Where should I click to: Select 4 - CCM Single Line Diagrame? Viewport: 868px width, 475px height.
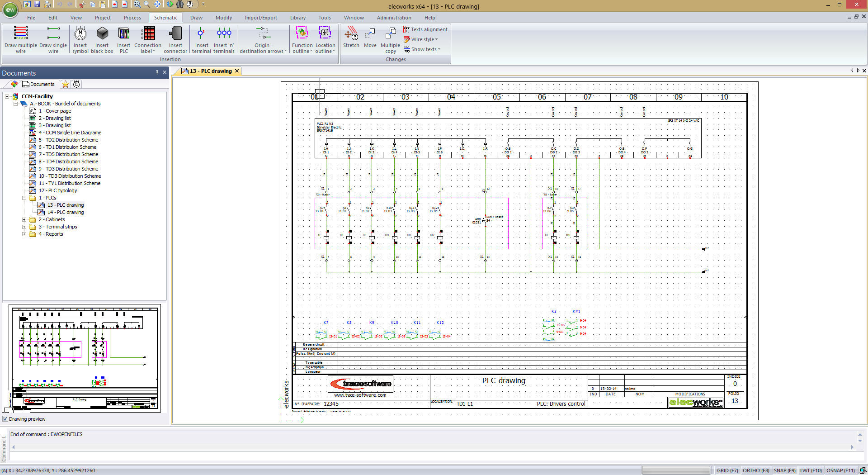70,133
